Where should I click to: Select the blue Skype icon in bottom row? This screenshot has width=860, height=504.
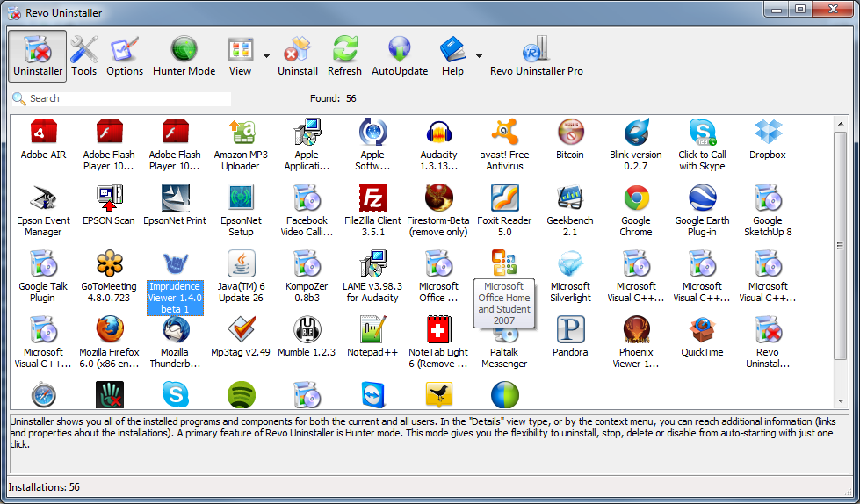tap(176, 395)
